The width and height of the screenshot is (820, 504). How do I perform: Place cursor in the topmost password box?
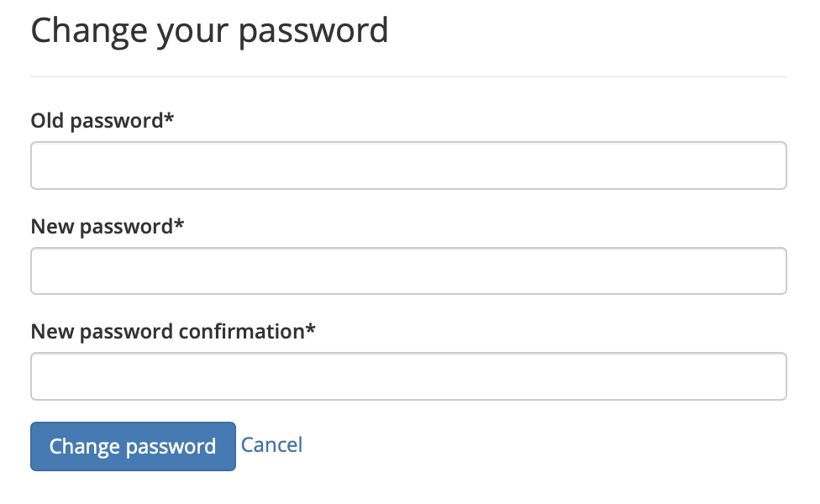tap(408, 165)
